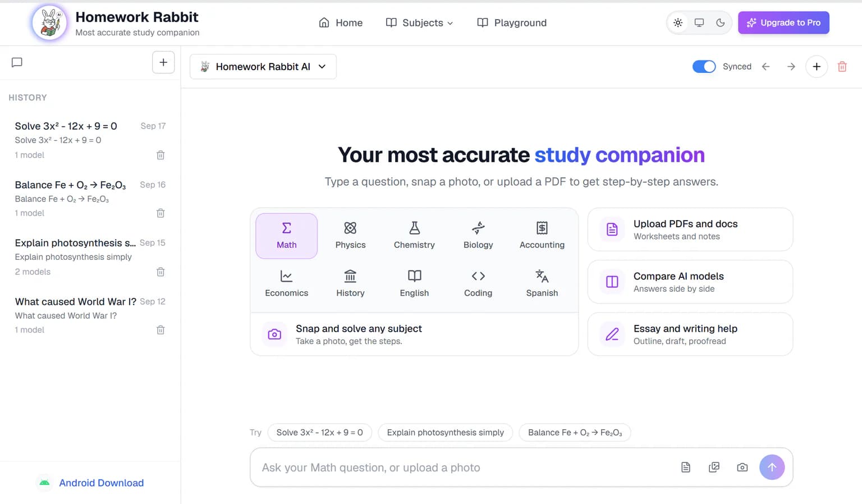
Task: Try the 'Explain photosynthesis simply' suggestion chip
Action: click(x=446, y=433)
